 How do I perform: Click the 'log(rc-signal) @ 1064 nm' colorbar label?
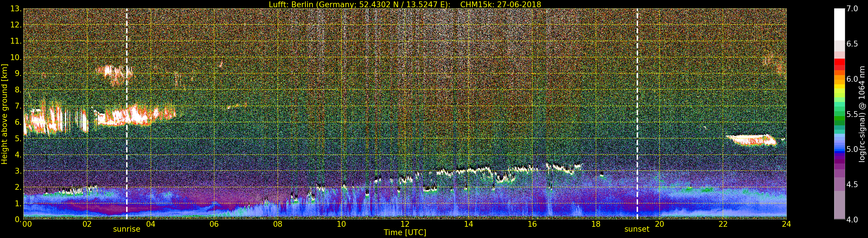point(862,114)
